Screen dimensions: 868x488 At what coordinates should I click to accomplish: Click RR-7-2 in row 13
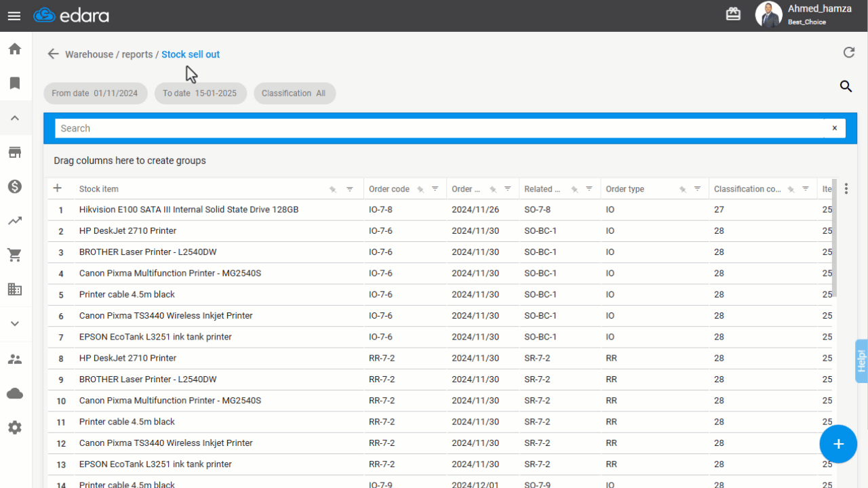pos(382,464)
